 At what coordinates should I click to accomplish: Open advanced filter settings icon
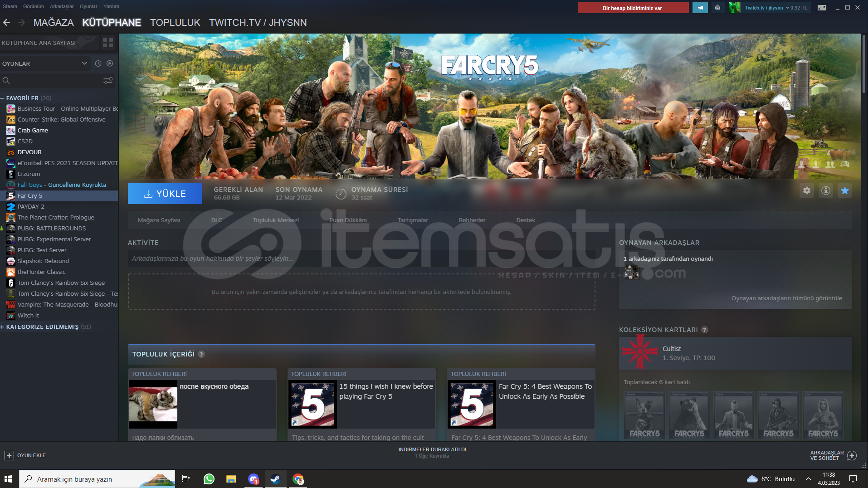coord(108,81)
